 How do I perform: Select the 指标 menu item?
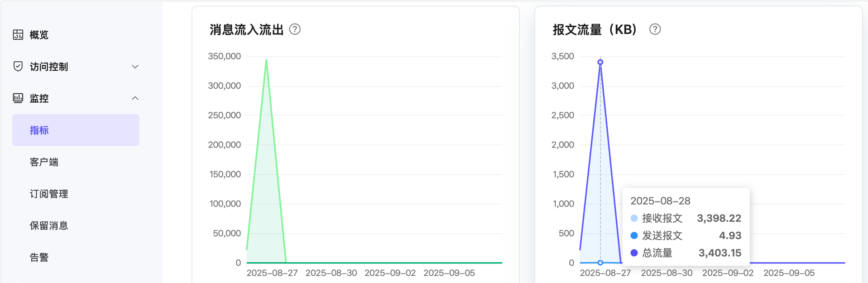tap(39, 130)
